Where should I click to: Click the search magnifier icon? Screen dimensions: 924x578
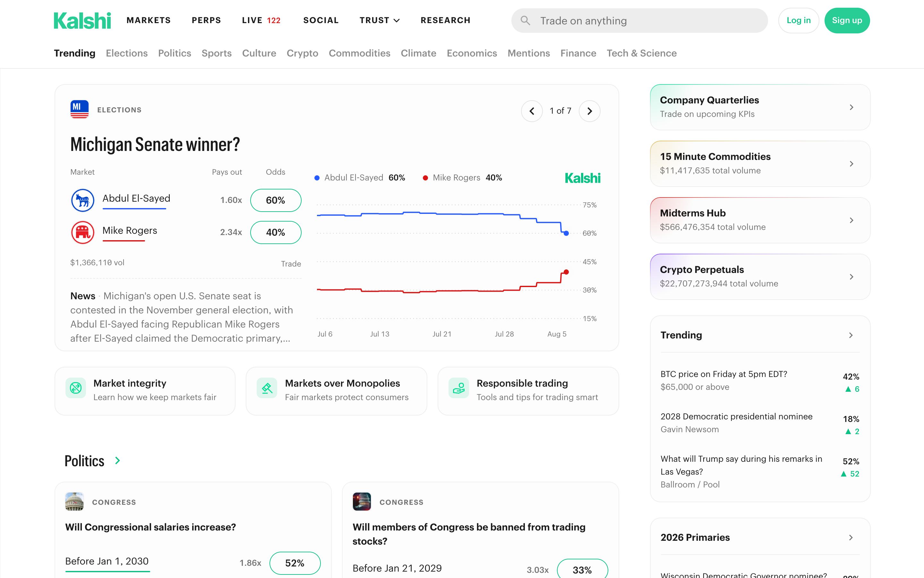pos(526,21)
